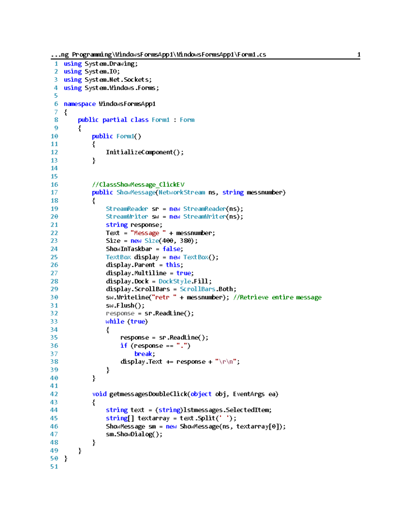Click NetworkStream parameter type
The image size is (411, 532).
tap(182, 193)
